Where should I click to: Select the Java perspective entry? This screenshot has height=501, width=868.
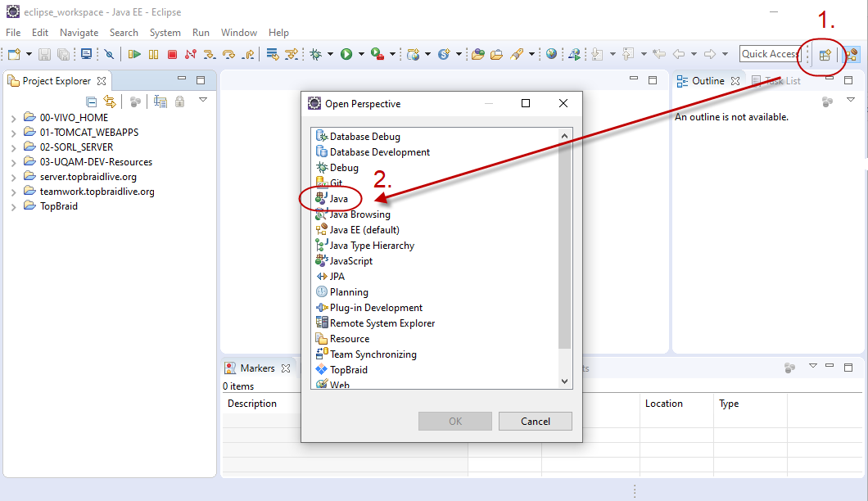pos(339,198)
